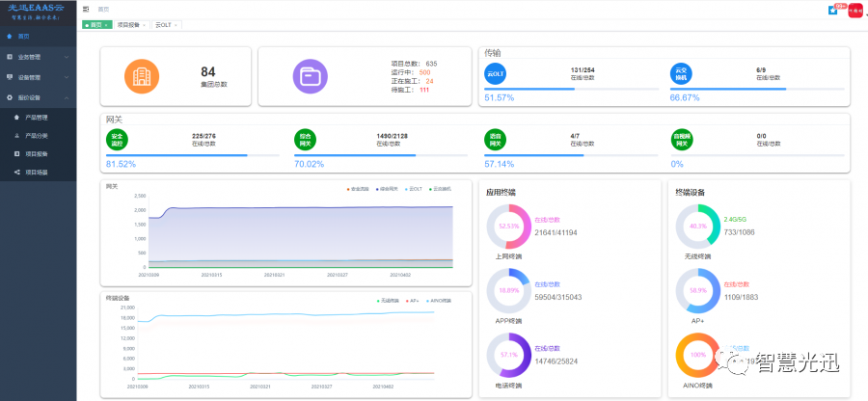This screenshot has width=868, height=401.
Task: Toggle the first orange legend item in gateway chart
Action: [359, 189]
